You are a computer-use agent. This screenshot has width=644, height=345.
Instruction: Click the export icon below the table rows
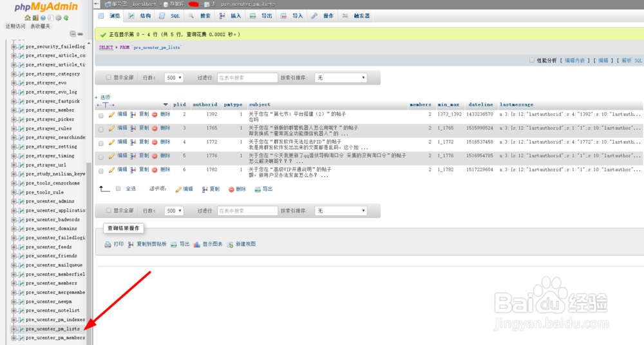click(258, 189)
